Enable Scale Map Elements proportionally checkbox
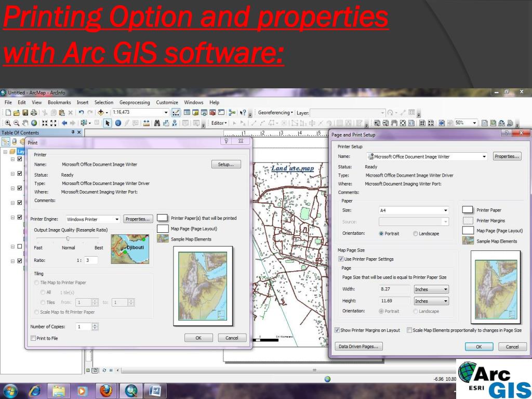 pyautogui.click(x=409, y=330)
